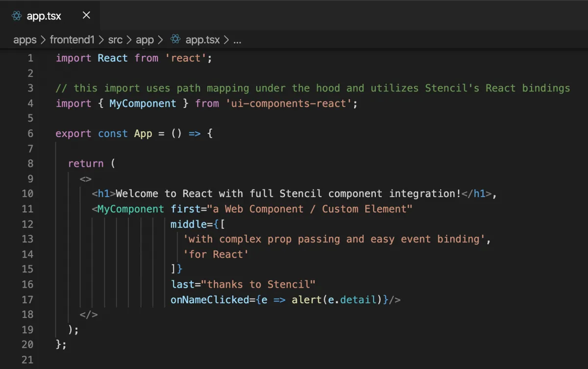Open the 'src' breadcrumb segment
Viewport: 588px width, 369px height.
coord(115,40)
